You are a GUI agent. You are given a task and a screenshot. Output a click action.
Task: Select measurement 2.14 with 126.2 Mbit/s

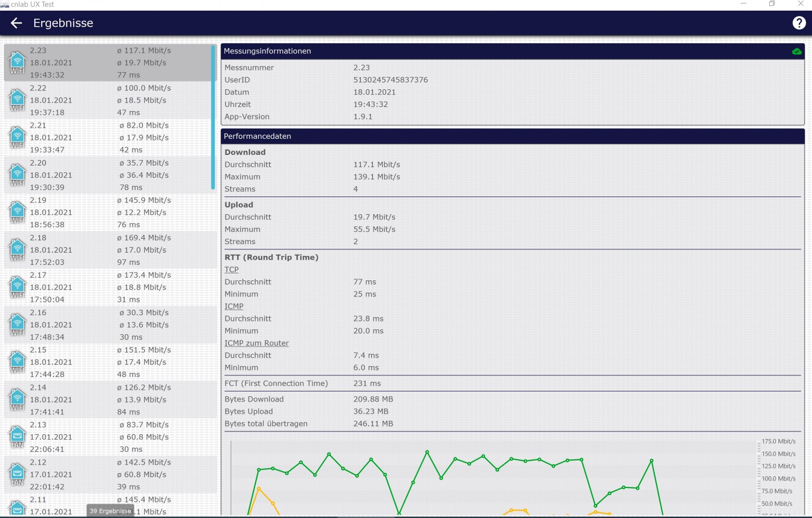[107, 399]
